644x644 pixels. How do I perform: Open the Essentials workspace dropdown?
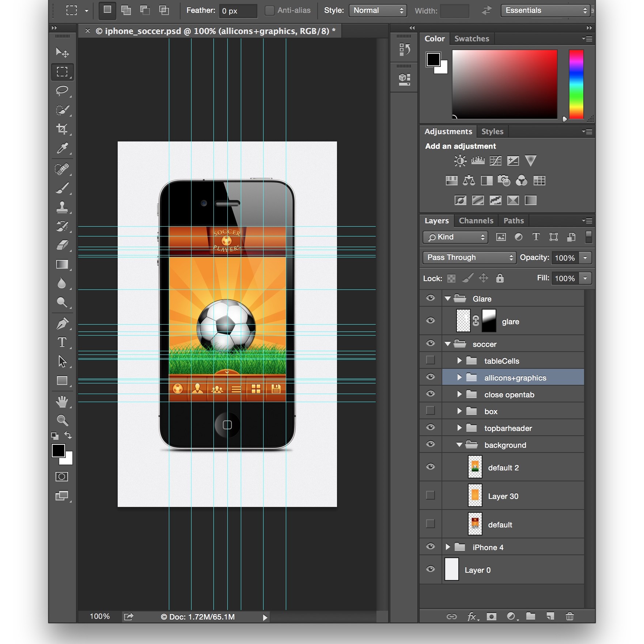click(546, 11)
